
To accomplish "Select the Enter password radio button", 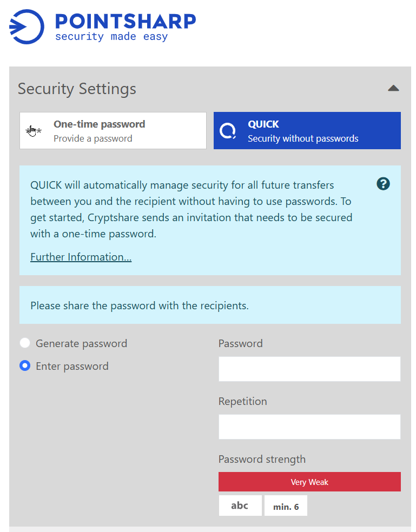I will 25,366.
